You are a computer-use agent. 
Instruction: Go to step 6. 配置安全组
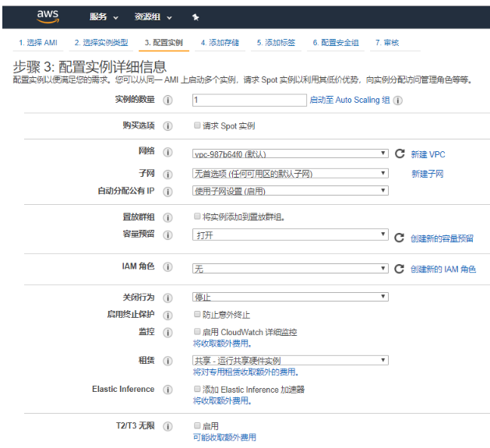tap(336, 43)
